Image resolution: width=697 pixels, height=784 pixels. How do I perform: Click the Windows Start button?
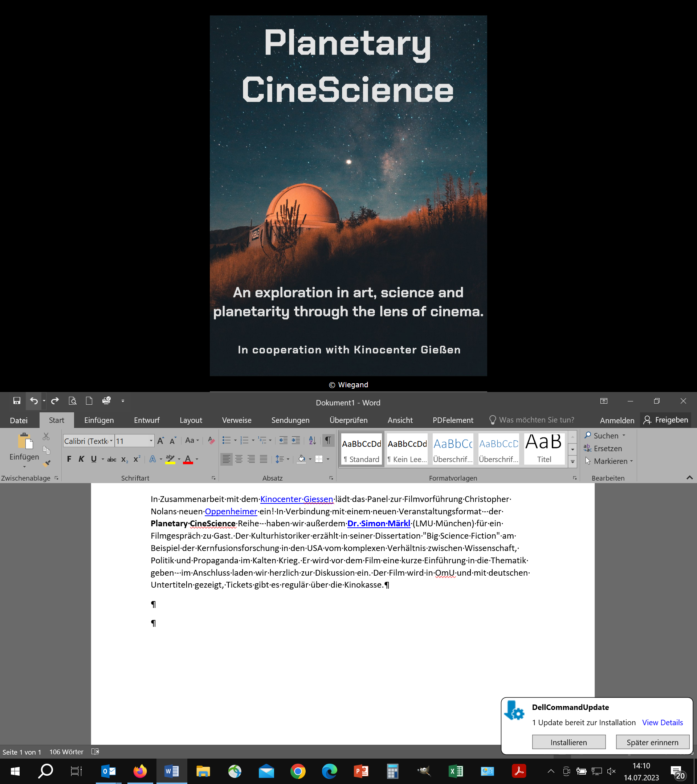[15, 771]
